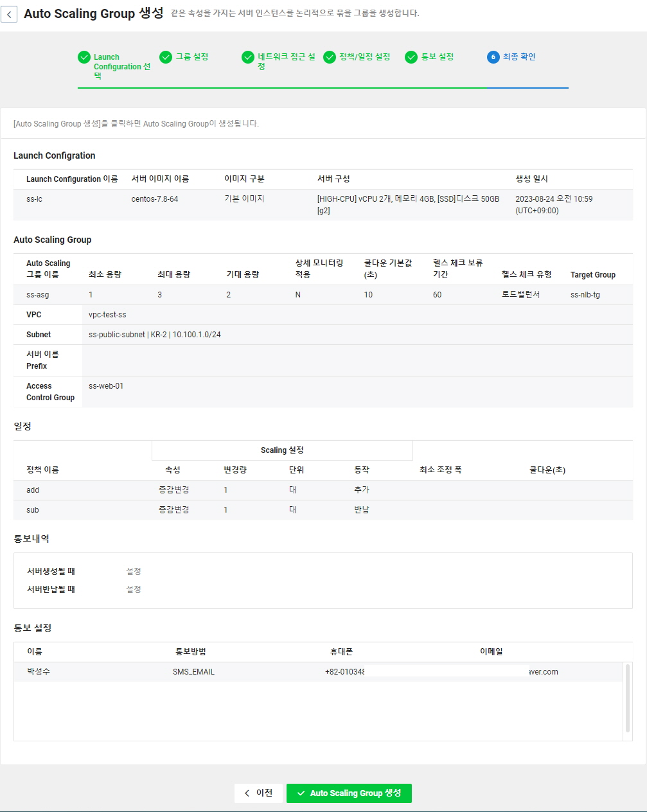Click the 쿨다운 기본값 value 10

click(368, 295)
